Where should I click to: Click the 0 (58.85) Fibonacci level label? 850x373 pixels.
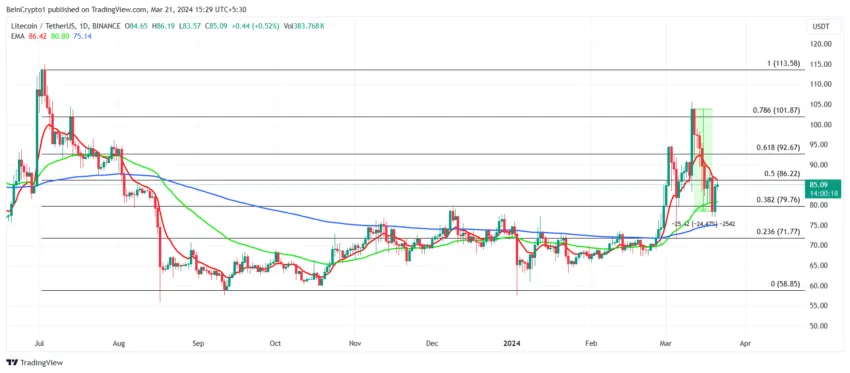(x=786, y=284)
